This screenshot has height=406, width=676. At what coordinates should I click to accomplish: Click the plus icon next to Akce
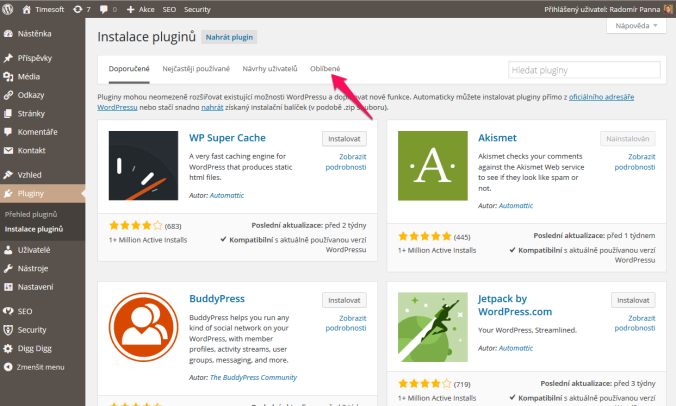click(131, 9)
